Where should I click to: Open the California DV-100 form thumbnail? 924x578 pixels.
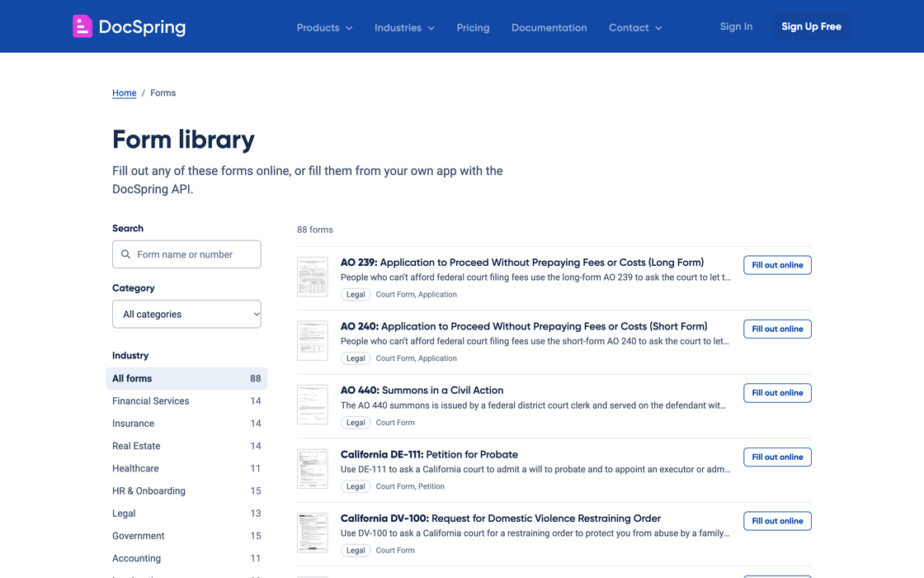[313, 533]
